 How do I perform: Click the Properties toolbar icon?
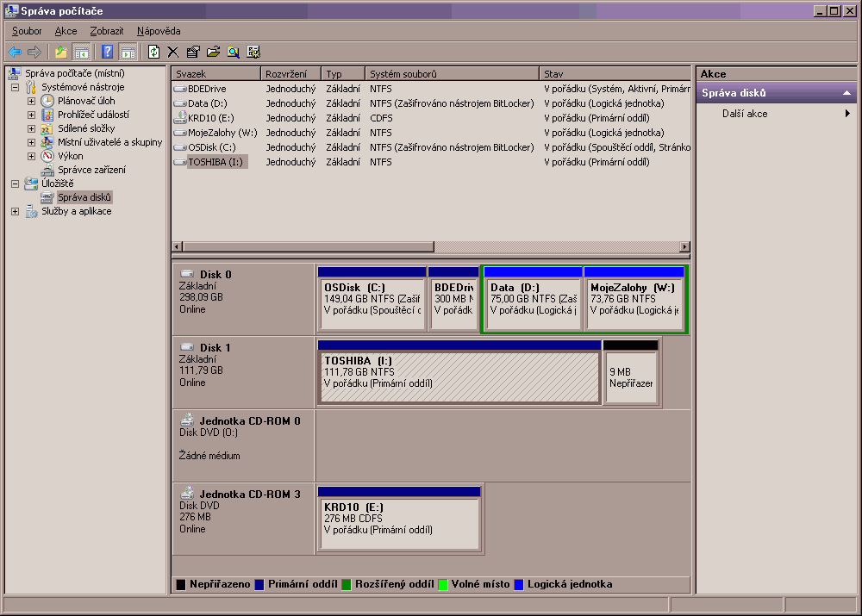tap(193, 52)
